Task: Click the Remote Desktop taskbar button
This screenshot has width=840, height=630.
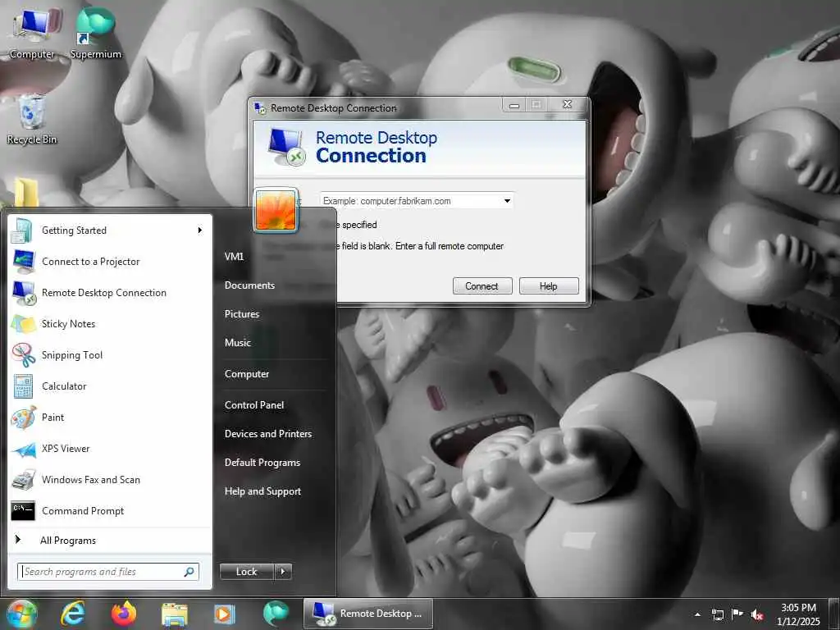Action: 368,614
